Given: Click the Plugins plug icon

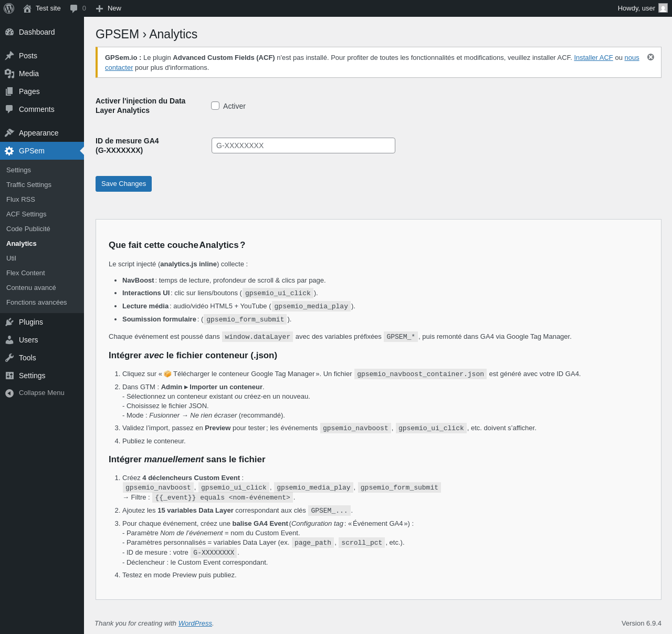Looking at the screenshot, I should (x=9, y=322).
